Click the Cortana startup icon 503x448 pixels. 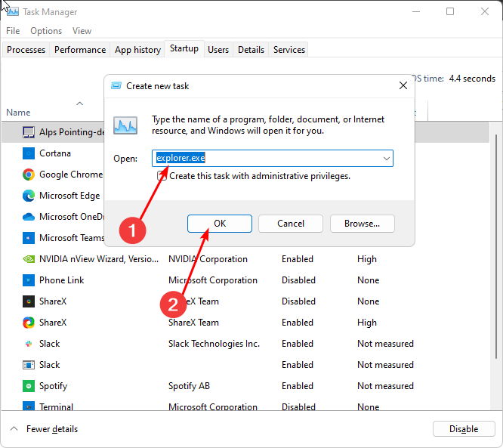coord(29,153)
